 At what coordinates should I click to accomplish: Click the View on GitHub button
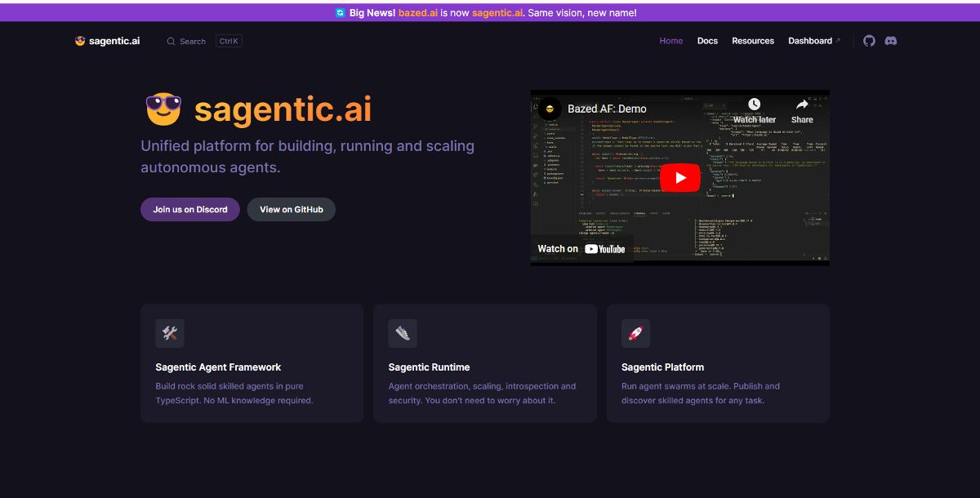tap(291, 209)
